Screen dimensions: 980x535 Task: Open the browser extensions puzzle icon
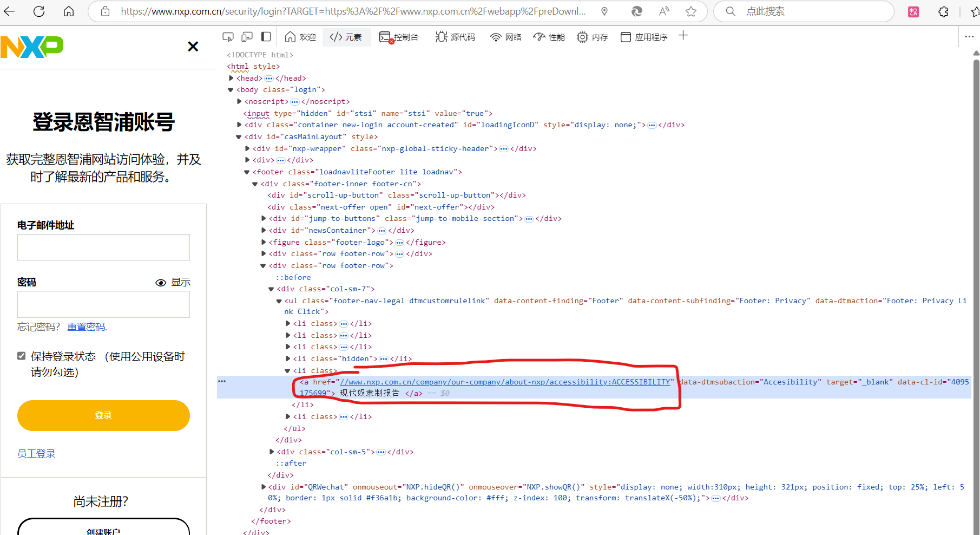(944, 11)
